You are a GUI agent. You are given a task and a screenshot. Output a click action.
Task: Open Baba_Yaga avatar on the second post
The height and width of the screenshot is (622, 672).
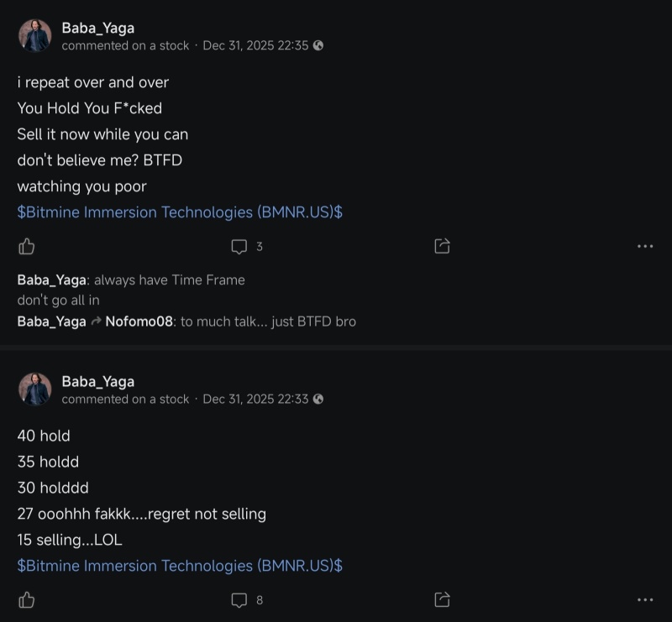[34, 389]
